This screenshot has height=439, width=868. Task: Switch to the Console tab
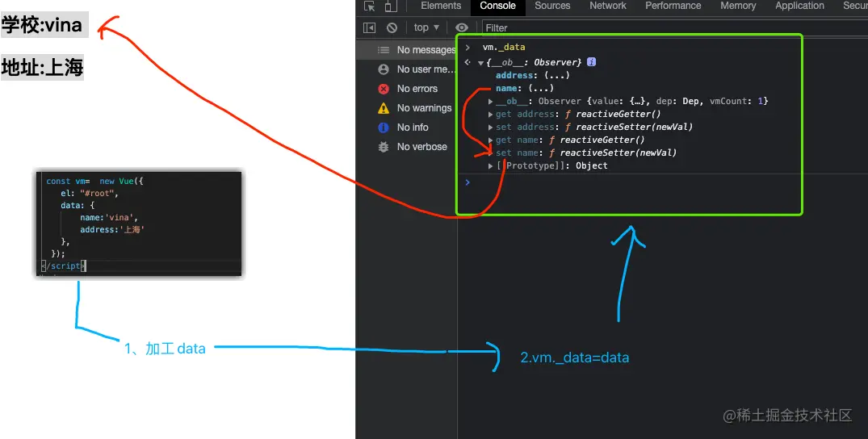coord(497,6)
